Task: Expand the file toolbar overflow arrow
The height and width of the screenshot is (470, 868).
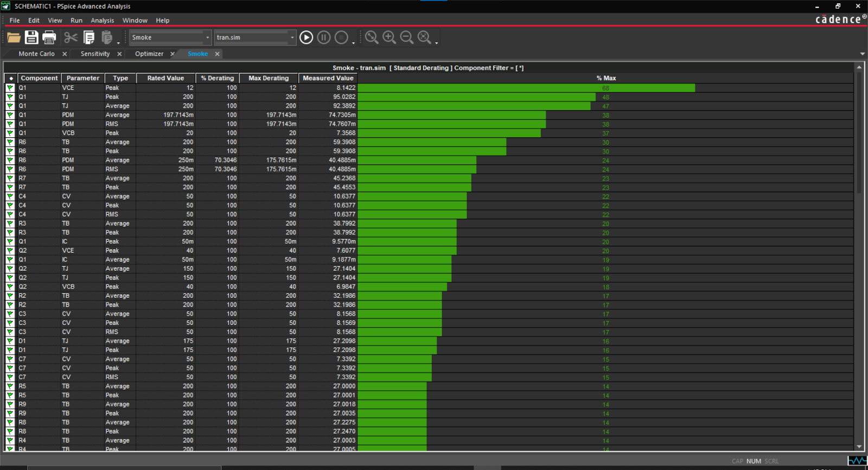Action: tap(118, 42)
